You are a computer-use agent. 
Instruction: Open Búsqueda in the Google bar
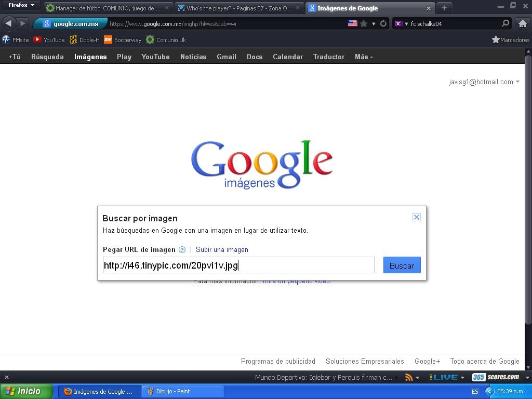[47, 57]
